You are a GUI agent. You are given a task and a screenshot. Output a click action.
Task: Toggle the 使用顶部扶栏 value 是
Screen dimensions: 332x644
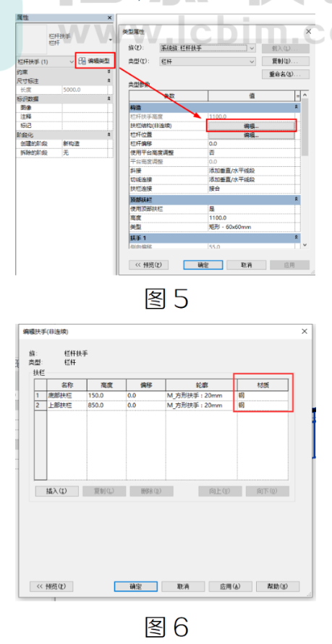pyautogui.click(x=251, y=209)
